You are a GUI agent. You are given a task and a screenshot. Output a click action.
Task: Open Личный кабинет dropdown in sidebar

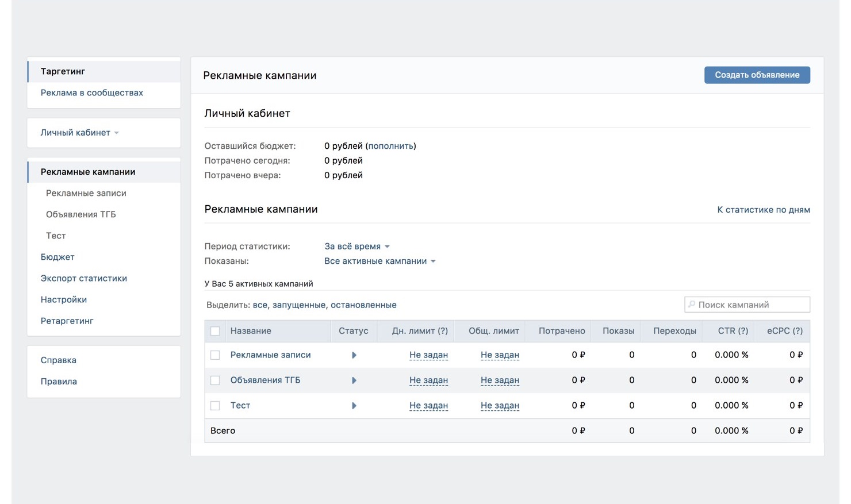79,133
